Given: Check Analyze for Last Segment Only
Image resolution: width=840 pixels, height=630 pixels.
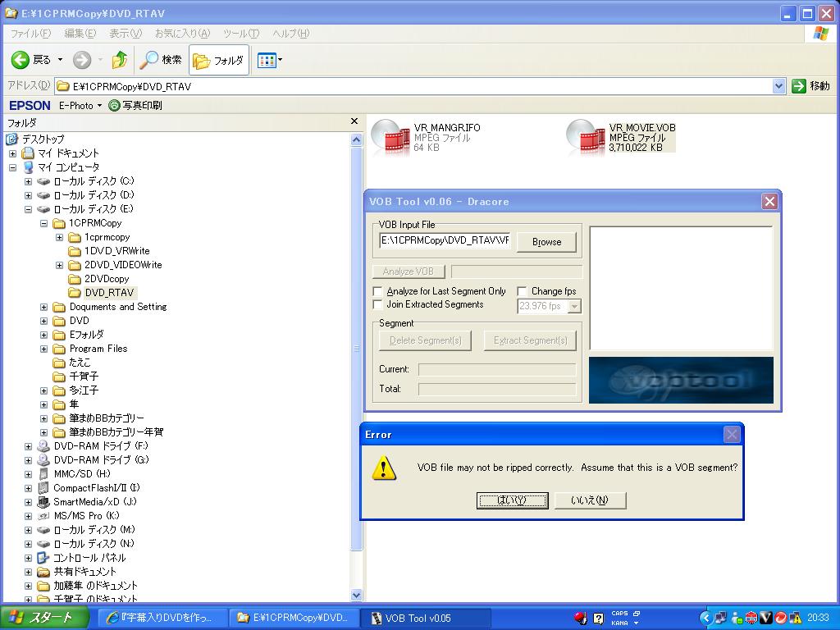Looking at the screenshot, I should tap(377, 291).
